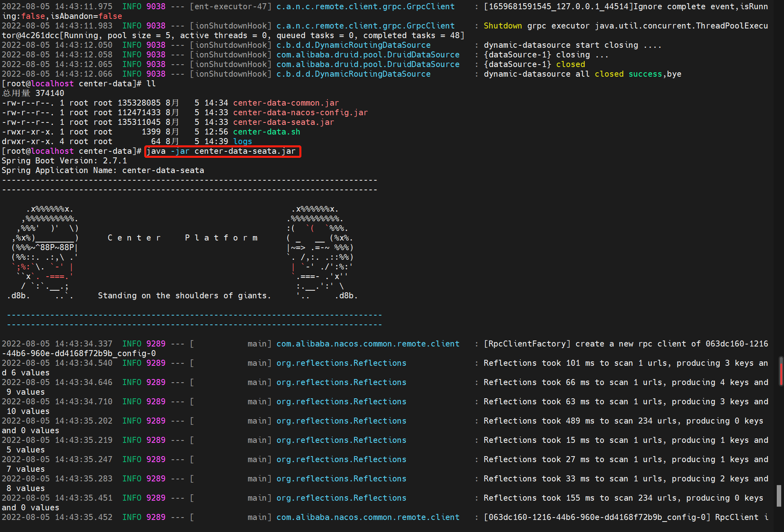Click the 'C e n t e r' banner text
Screen dimensions: 784x532
click(134, 238)
